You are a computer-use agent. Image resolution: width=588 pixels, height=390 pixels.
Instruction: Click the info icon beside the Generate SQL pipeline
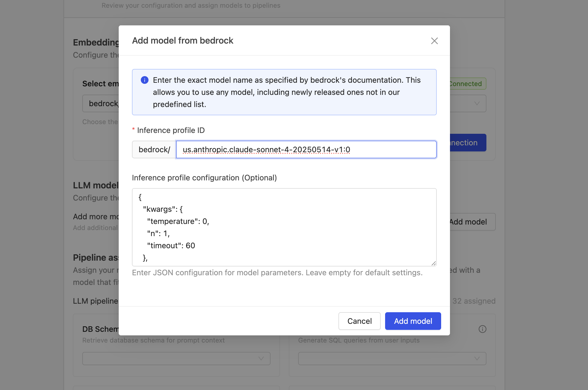[x=483, y=329]
